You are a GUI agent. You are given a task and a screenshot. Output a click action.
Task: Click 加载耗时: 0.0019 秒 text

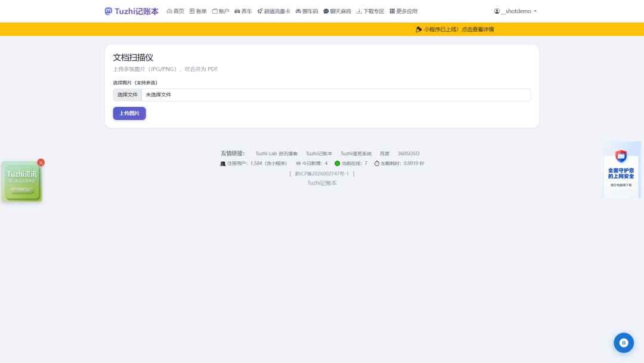tap(402, 163)
